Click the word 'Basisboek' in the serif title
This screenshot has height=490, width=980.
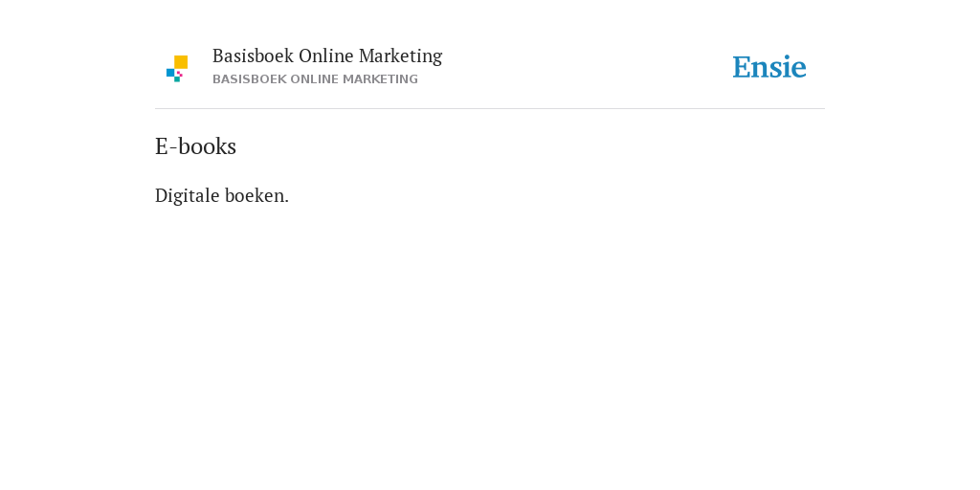pos(253,56)
